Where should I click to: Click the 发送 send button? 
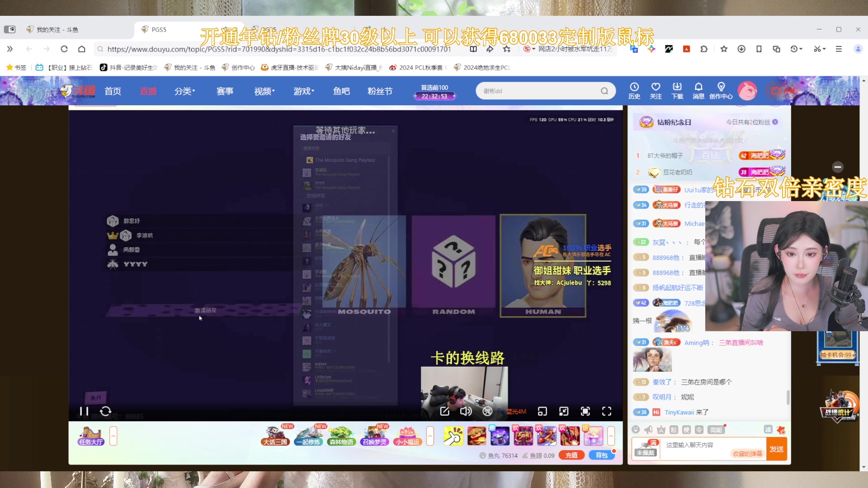(777, 449)
